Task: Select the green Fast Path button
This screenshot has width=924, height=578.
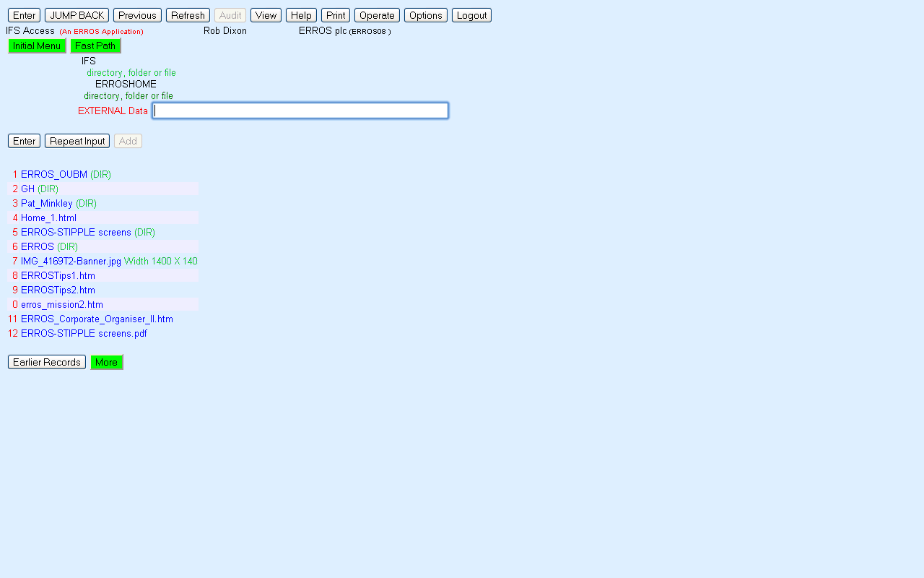Action: coord(95,46)
